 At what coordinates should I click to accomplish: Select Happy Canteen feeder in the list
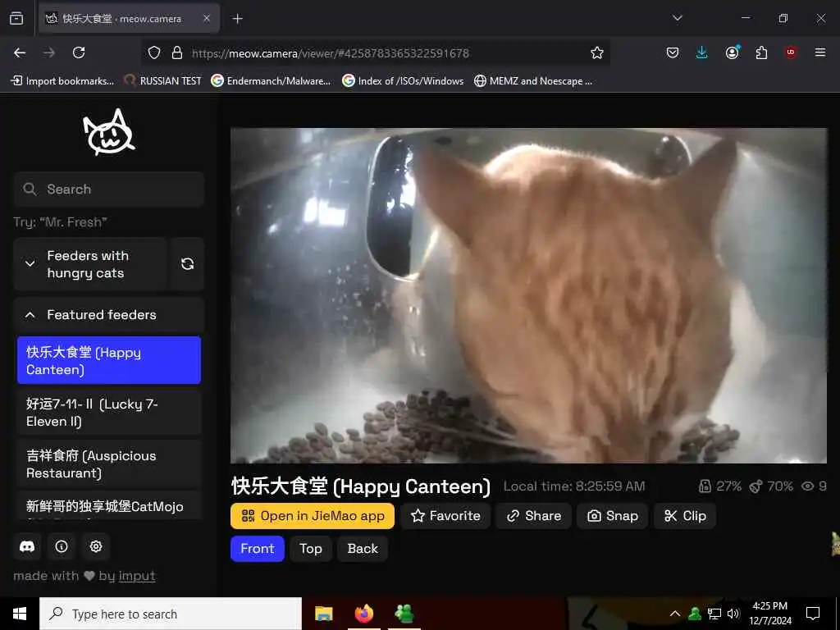[109, 361]
